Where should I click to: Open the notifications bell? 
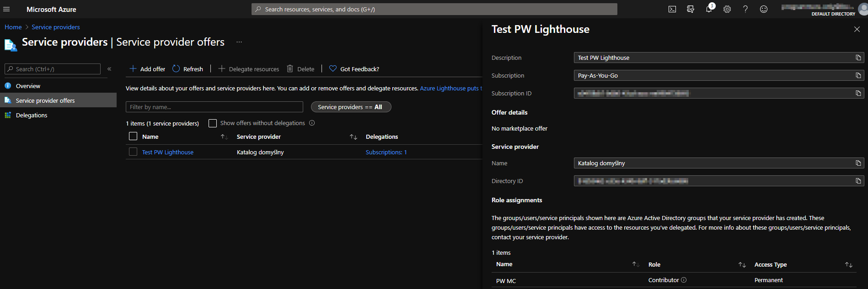pos(709,9)
